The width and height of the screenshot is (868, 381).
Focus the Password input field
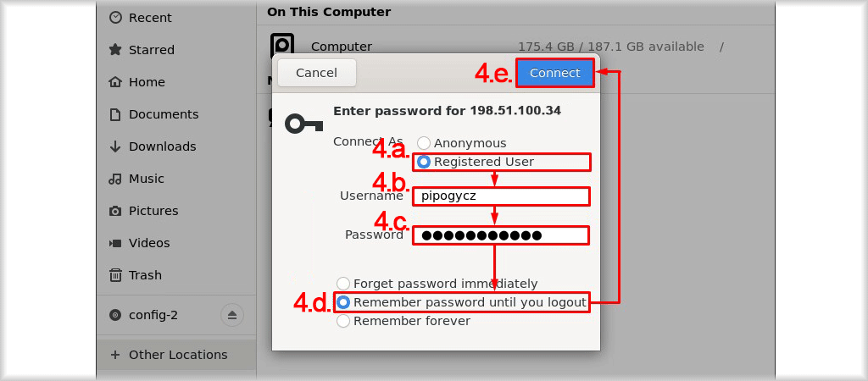501,235
